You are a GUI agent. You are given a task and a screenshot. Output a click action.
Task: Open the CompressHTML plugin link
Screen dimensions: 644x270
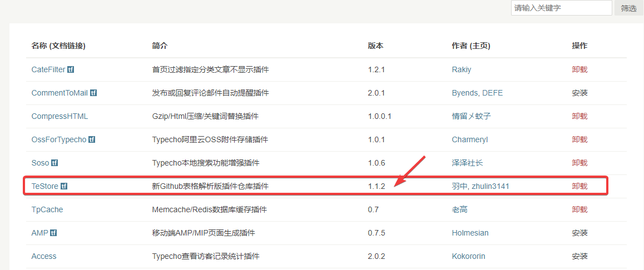[60, 116]
